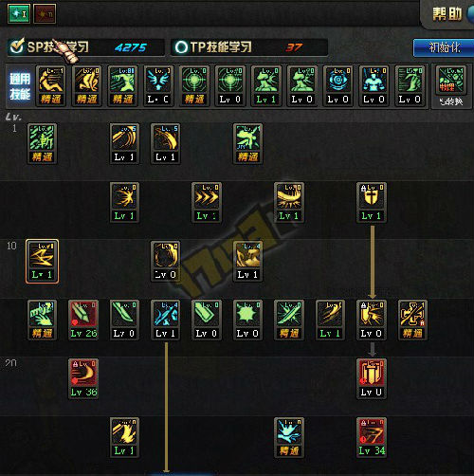Select the red skill icon labeled Lv 36

pyautogui.click(x=83, y=378)
